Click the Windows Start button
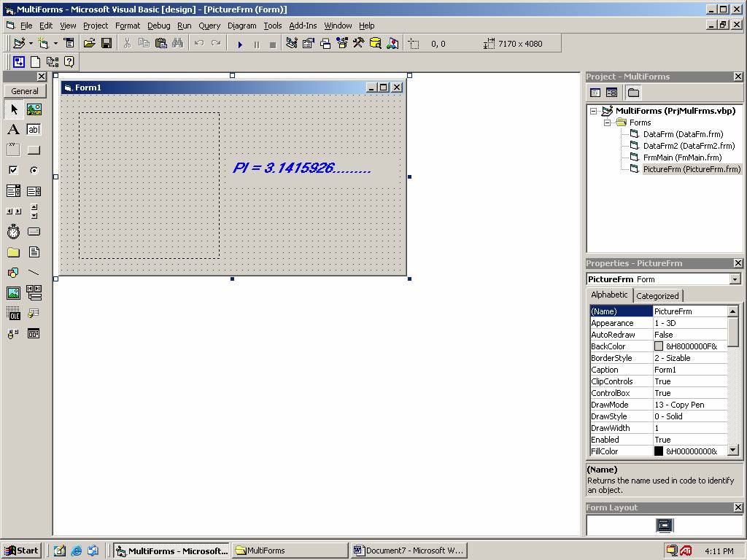Viewport: 747px width, 560px height. pyautogui.click(x=20, y=551)
